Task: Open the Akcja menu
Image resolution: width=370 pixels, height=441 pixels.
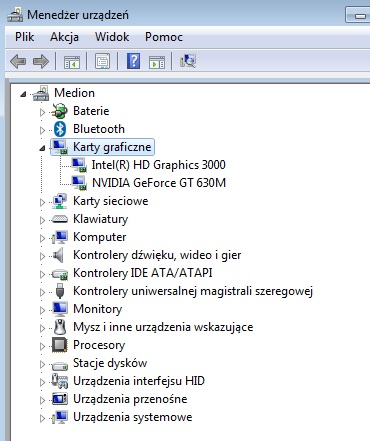Action: (x=64, y=37)
